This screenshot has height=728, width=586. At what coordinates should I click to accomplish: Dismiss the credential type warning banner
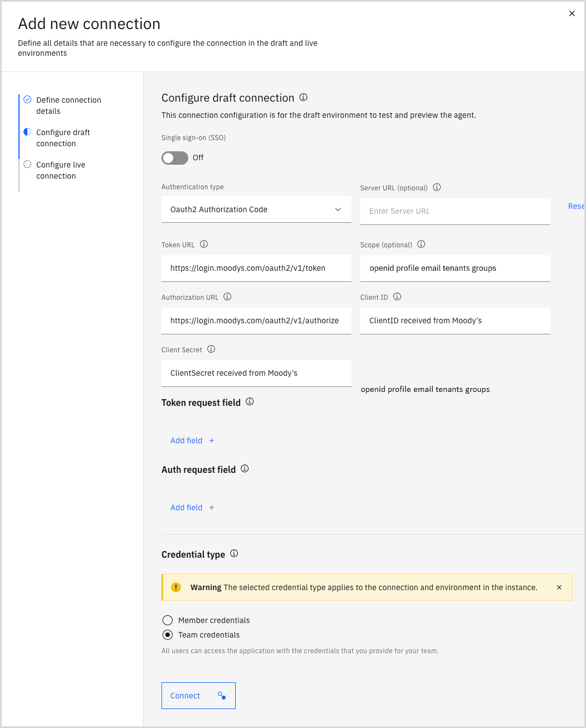(x=559, y=587)
